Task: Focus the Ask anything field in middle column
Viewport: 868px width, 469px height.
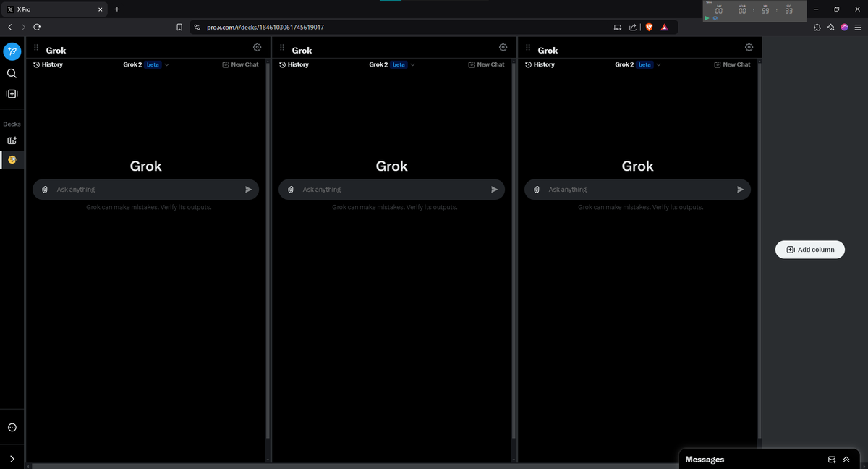Action: (391, 190)
